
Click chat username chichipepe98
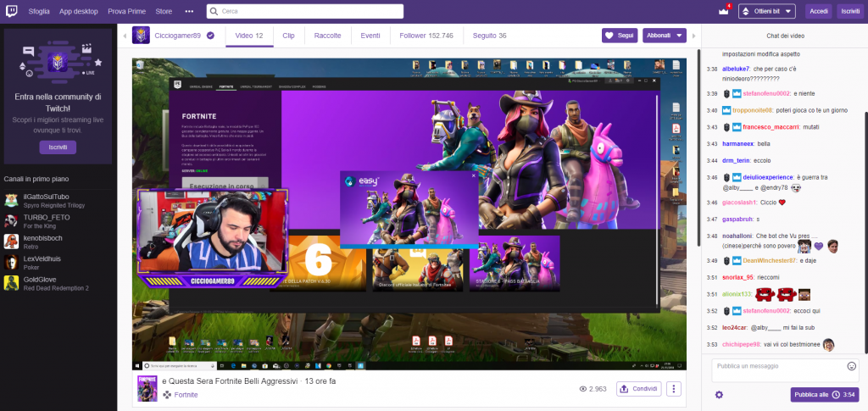[741, 345]
